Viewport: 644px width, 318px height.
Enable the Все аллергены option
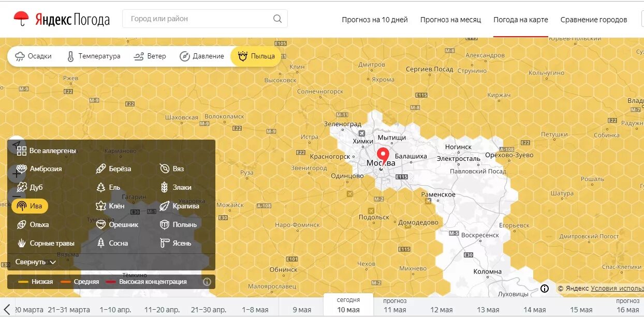click(47, 150)
